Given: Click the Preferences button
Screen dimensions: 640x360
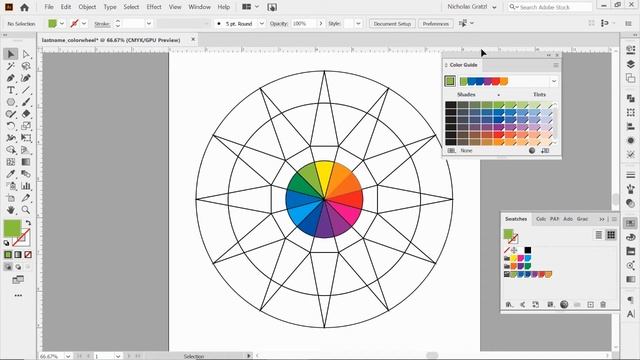Looking at the screenshot, I should tap(436, 24).
